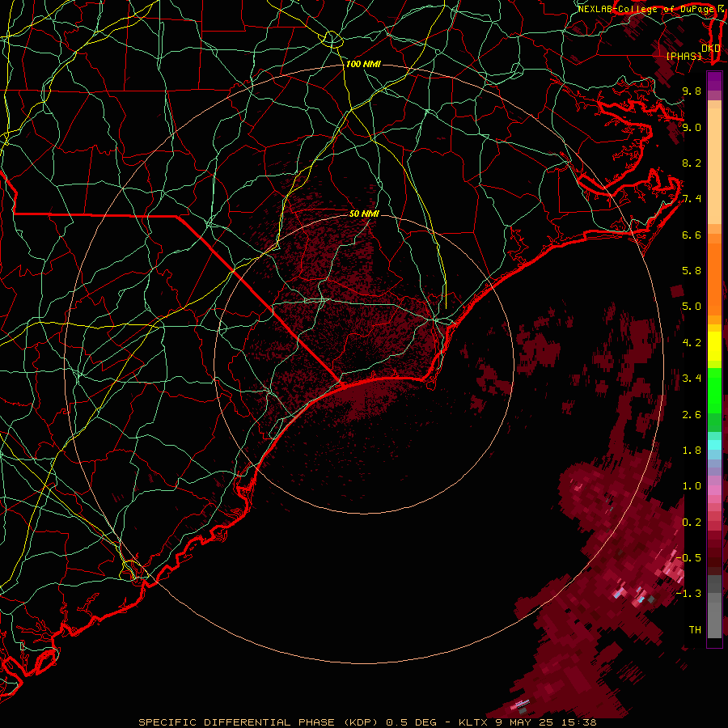Viewport: 728px width, 728px height.
Task: Click the 9.8 value on the color scale
Action: [692, 91]
